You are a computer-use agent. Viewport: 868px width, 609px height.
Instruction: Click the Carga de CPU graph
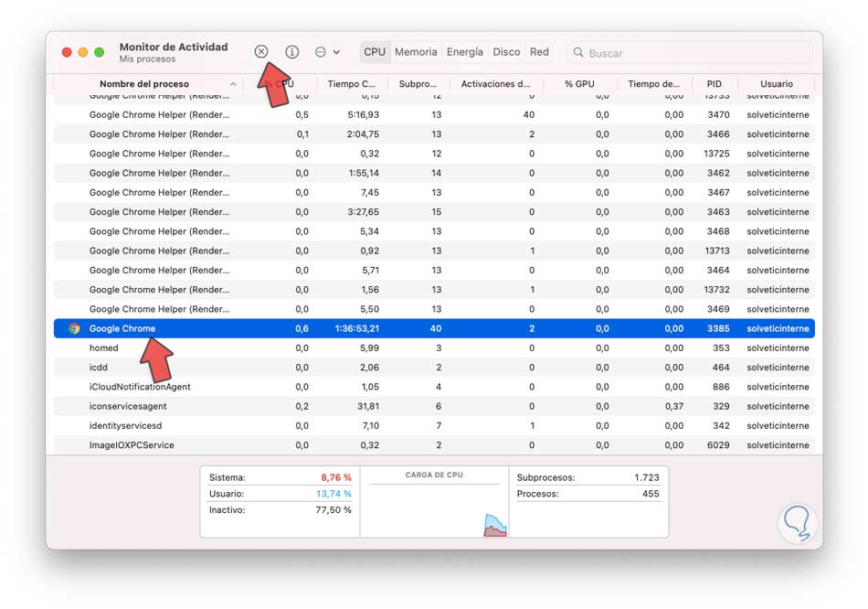point(434,510)
